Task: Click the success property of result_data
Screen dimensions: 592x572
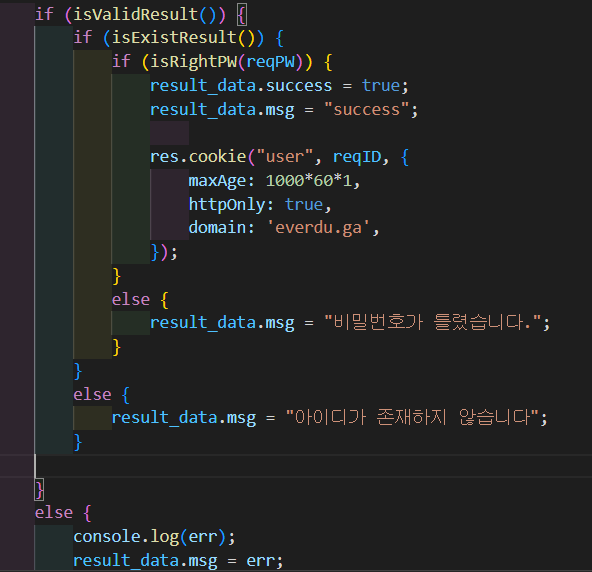Action: pos(299,86)
